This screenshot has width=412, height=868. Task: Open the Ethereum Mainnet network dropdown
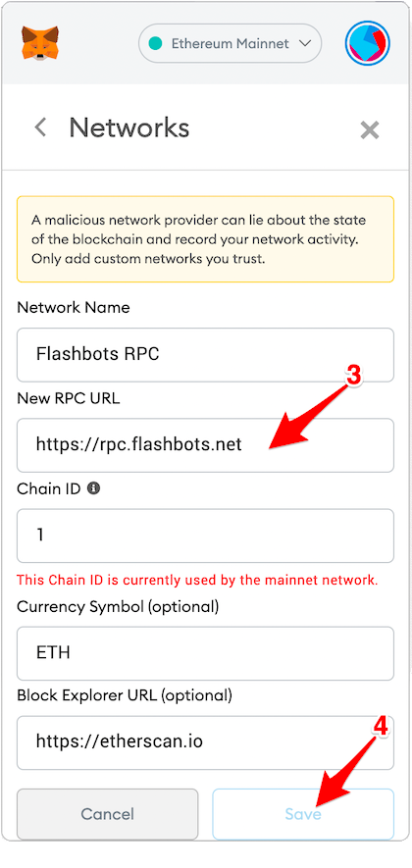coord(230,43)
